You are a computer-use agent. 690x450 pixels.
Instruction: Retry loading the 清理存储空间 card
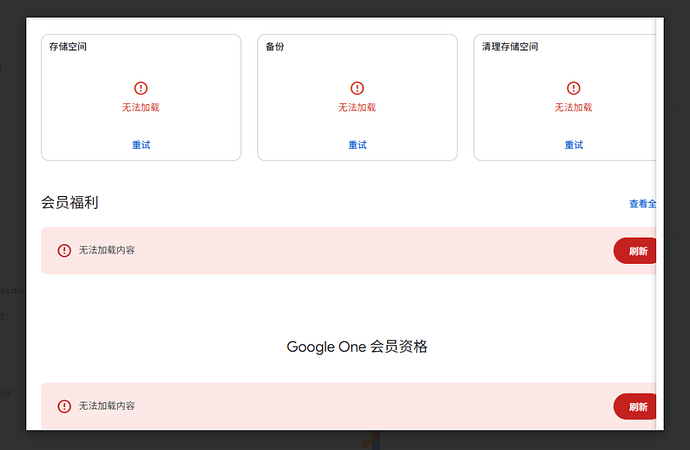pos(573,145)
